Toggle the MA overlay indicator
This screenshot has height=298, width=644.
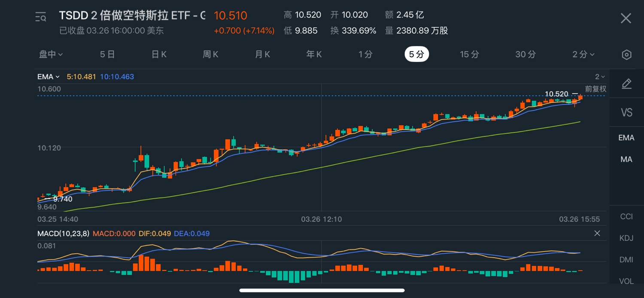(x=626, y=159)
